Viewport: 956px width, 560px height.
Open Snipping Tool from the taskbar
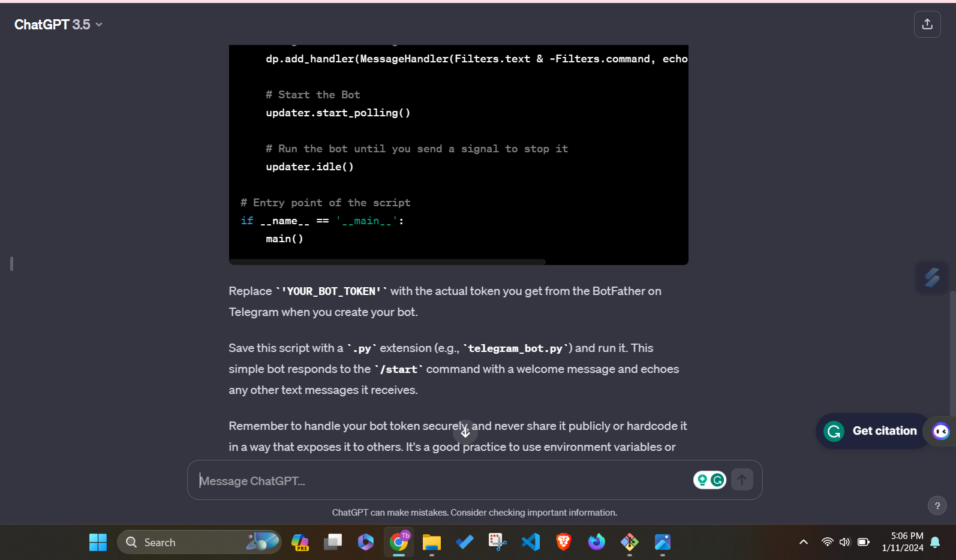click(x=498, y=543)
